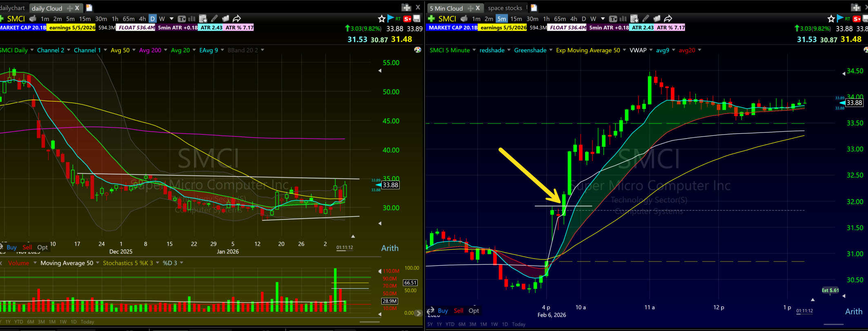This screenshot has width=868, height=331.
Task: Click the horizontal scroll handle below 5 Min Cloud chart
Action: 834,324
